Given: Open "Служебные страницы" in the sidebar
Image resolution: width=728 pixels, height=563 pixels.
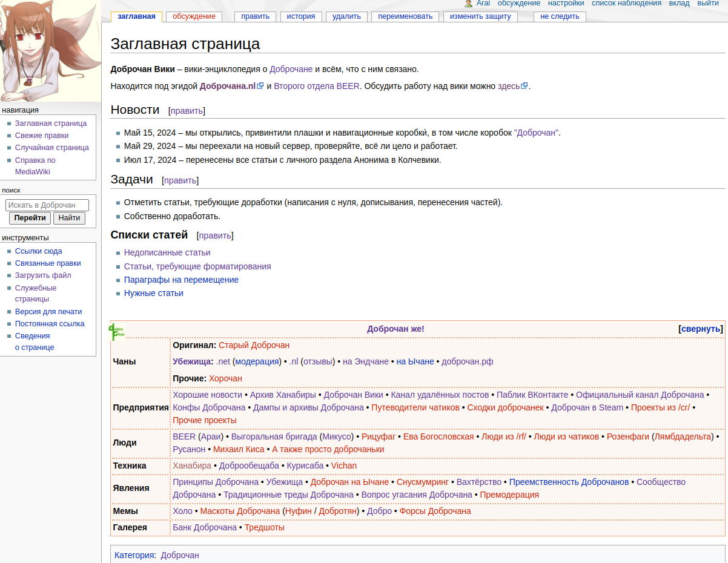Looking at the screenshot, I should [36, 294].
